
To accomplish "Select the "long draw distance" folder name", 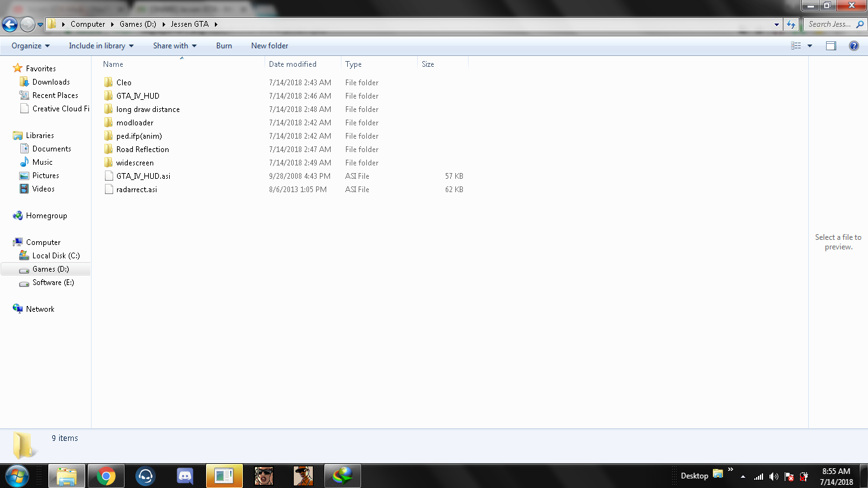I will (148, 109).
